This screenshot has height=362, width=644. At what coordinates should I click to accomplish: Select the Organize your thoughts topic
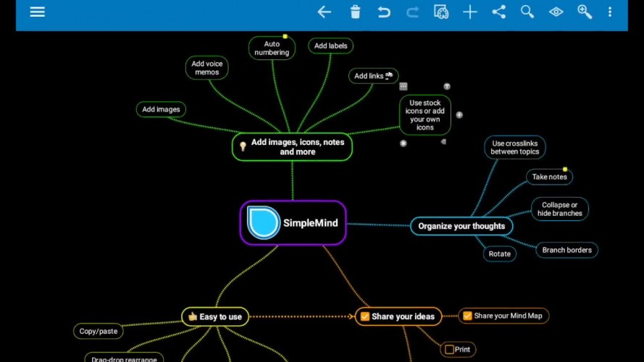[x=461, y=226]
